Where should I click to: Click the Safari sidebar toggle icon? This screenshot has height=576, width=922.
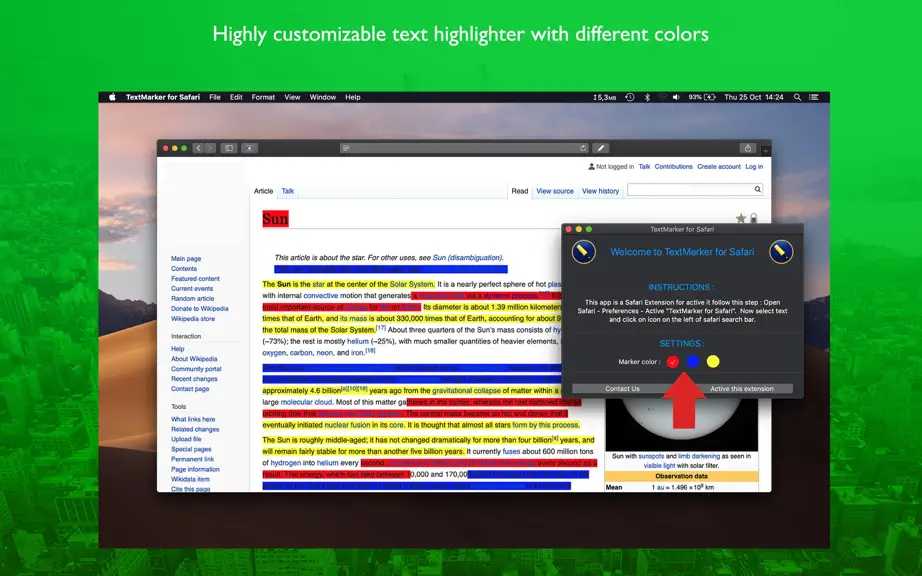click(229, 148)
